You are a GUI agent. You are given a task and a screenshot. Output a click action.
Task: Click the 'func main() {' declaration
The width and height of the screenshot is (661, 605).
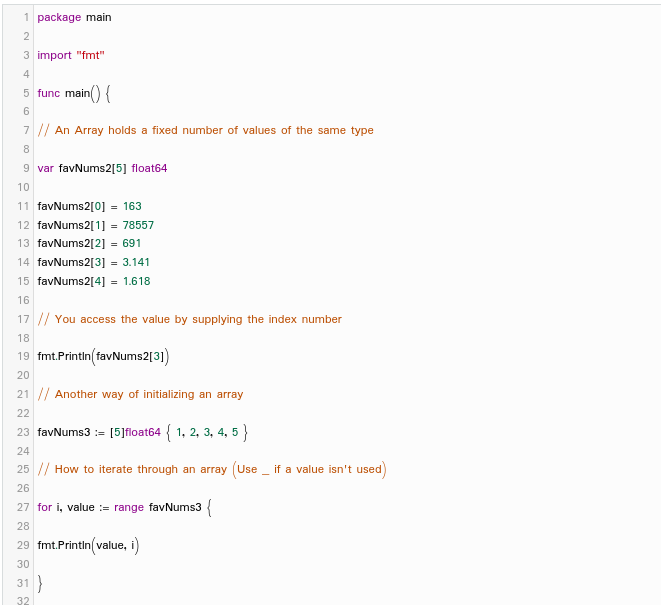pyautogui.click(x=74, y=93)
